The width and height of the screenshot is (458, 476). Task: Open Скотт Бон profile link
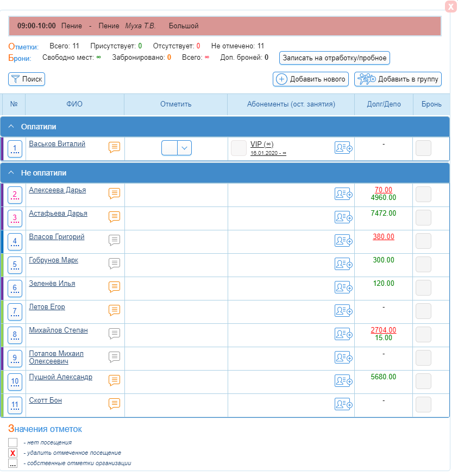point(46,400)
